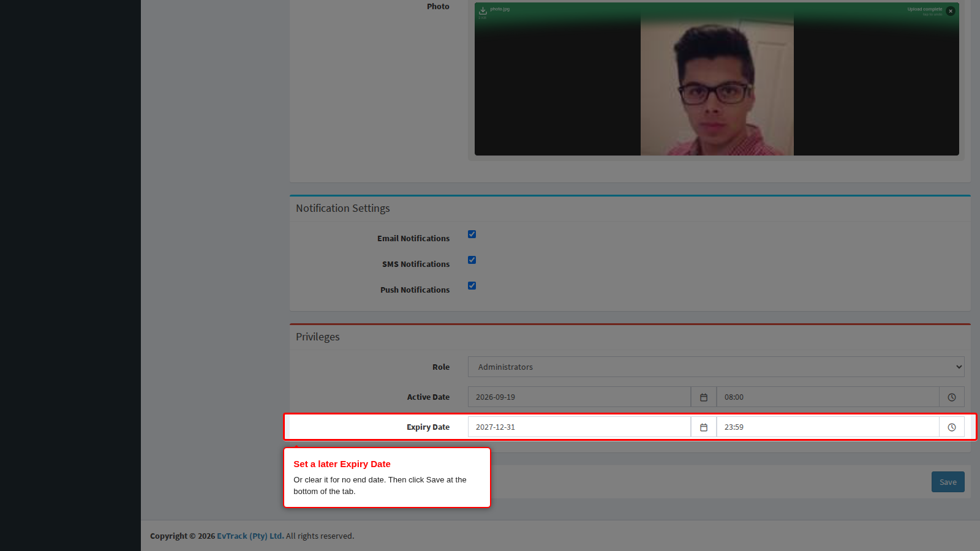Click the SMS Notifications label

416,264
